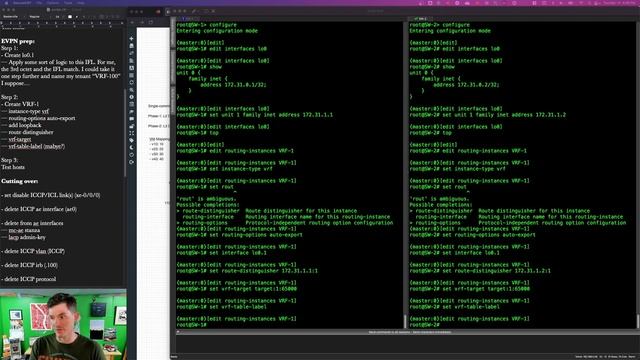640x360 pixels.
Task: Open the Baskerville font family dropdown
Action: (x=13, y=17)
